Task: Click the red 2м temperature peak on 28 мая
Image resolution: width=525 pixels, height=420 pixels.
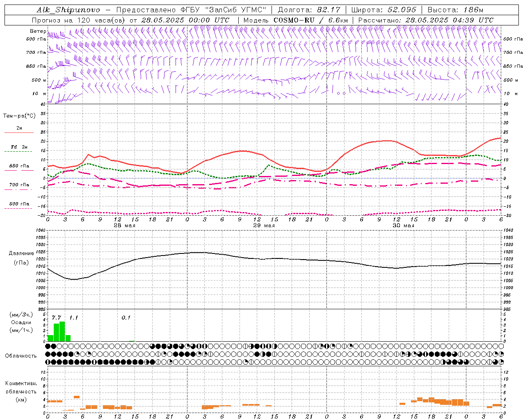Action: click(89, 155)
